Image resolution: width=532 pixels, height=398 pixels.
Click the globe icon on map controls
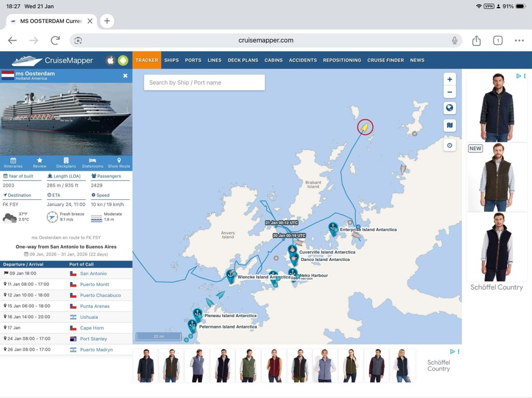pos(449,108)
